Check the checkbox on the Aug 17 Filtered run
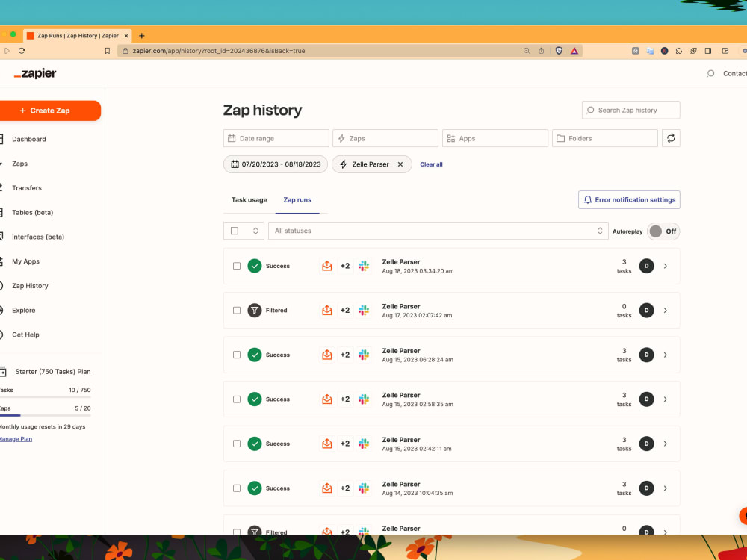 (237, 310)
